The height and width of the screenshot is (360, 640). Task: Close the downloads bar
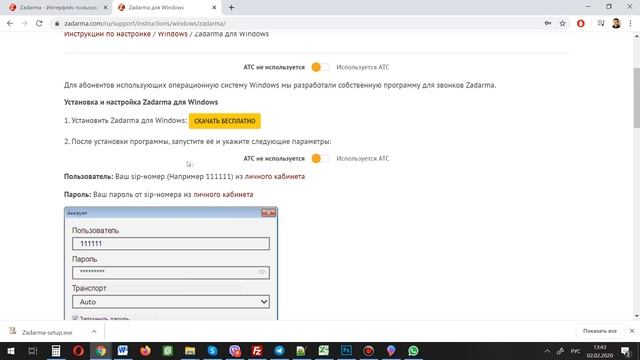632,331
